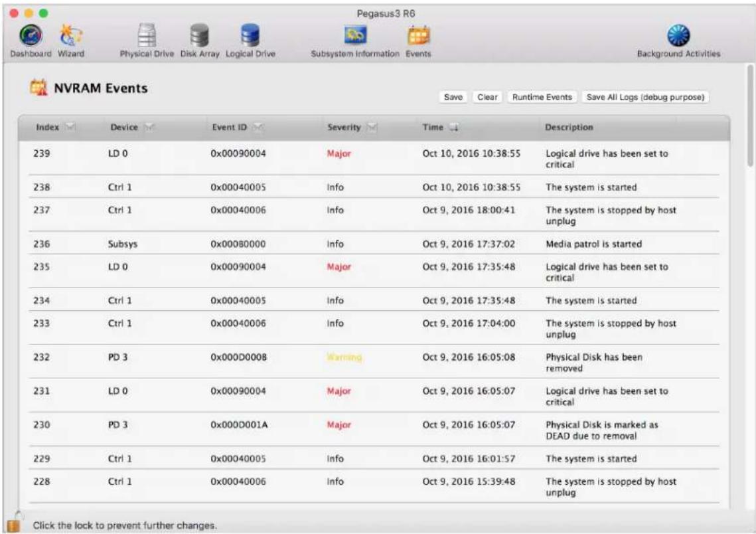756x534 pixels.
Task: Click the Description column header
Action: (569, 128)
